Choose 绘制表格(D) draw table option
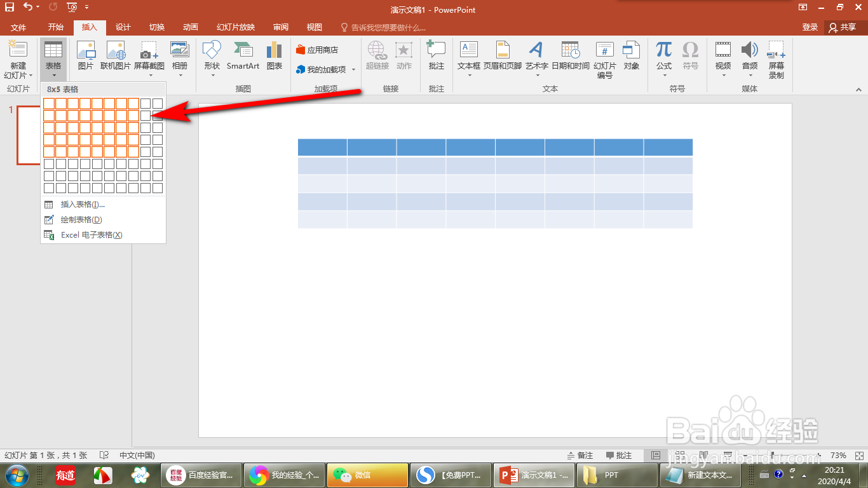 click(103, 220)
